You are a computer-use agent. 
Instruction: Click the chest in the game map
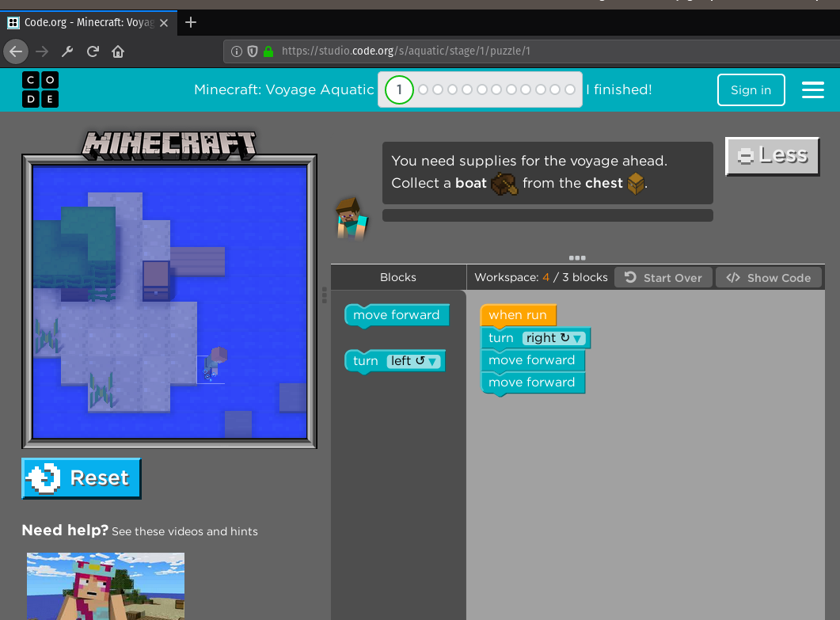click(156, 281)
